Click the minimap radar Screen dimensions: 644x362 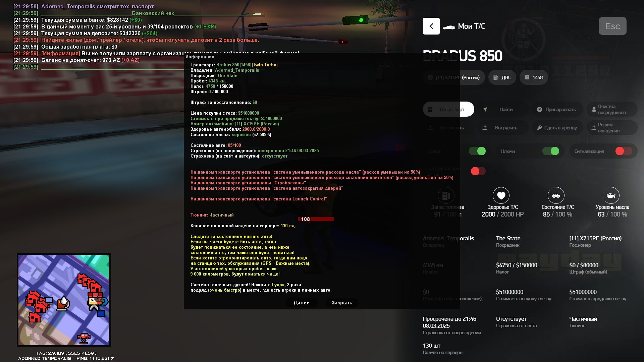[x=64, y=300]
